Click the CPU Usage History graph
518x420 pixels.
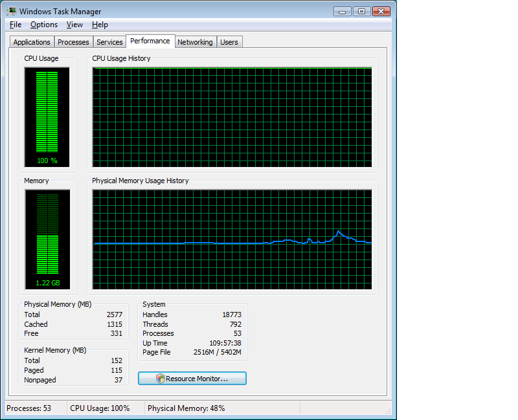tap(232, 117)
